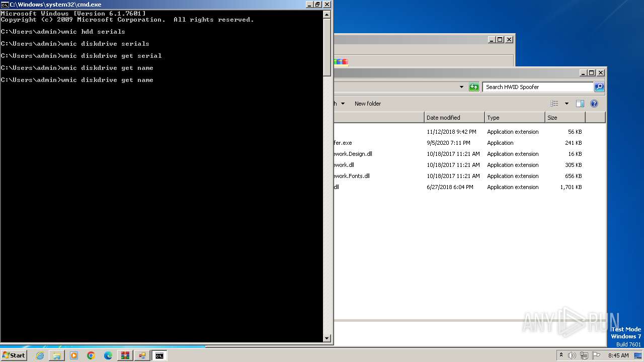Click the search magnifier icon in Explorer

point(599,87)
